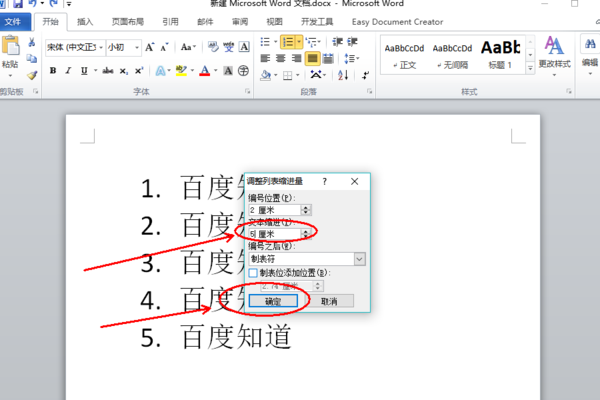Image resolution: width=600 pixels, height=400 pixels.
Task: Align text right
Action: tap(297, 58)
